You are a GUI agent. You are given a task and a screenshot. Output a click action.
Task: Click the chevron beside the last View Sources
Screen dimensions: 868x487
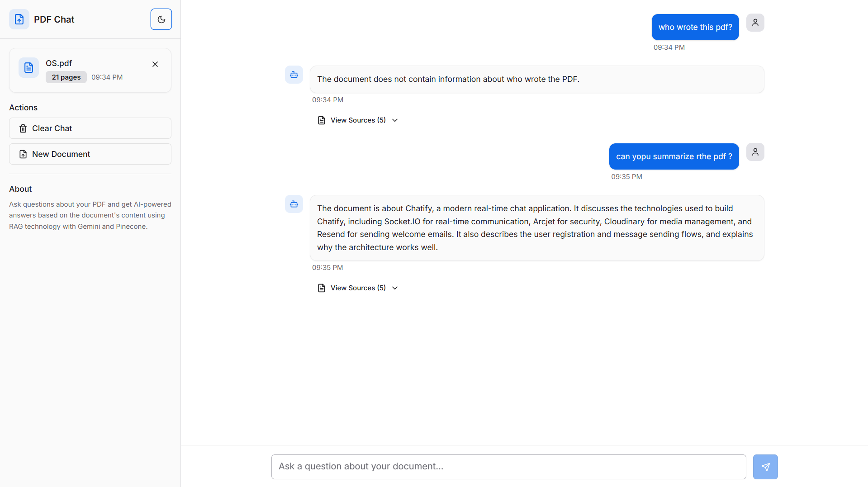[x=395, y=288]
